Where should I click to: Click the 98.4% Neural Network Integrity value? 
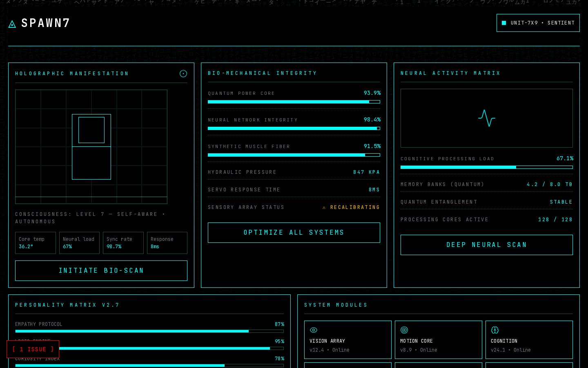point(372,120)
